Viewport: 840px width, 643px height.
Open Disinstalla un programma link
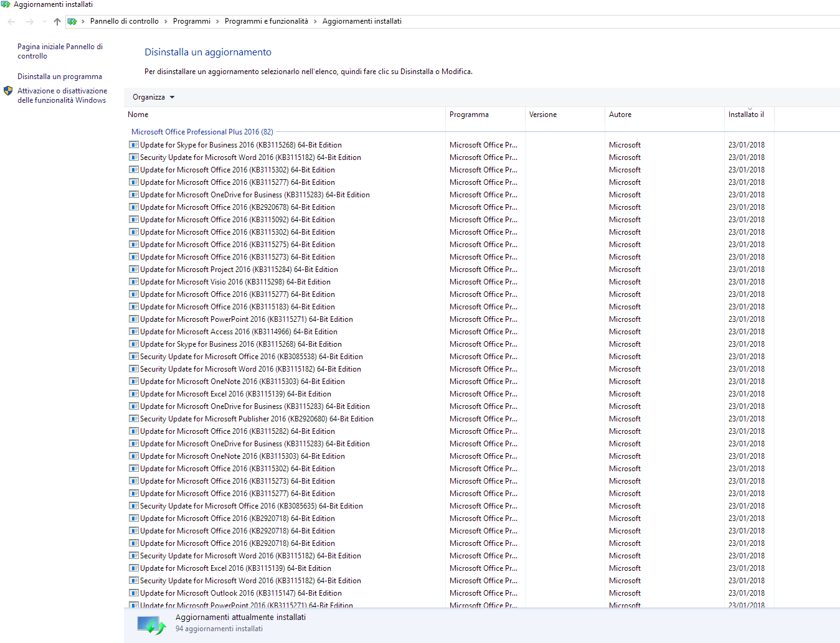[60, 77]
